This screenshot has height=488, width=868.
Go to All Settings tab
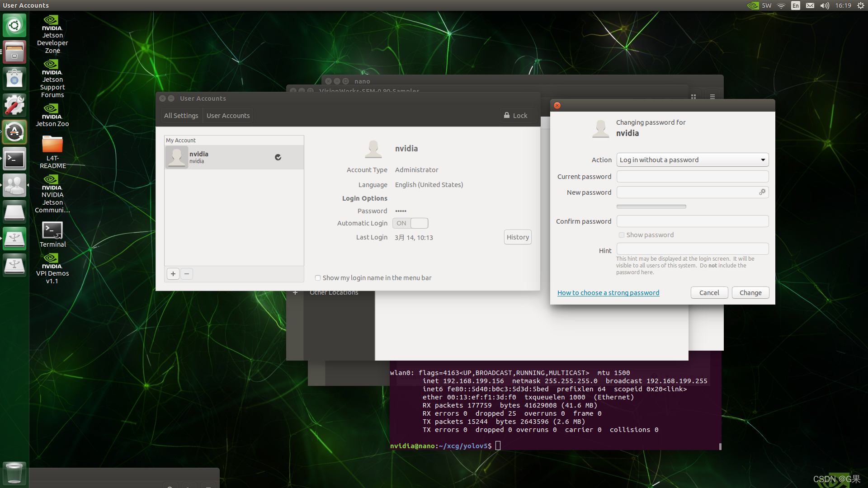tap(181, 116)
